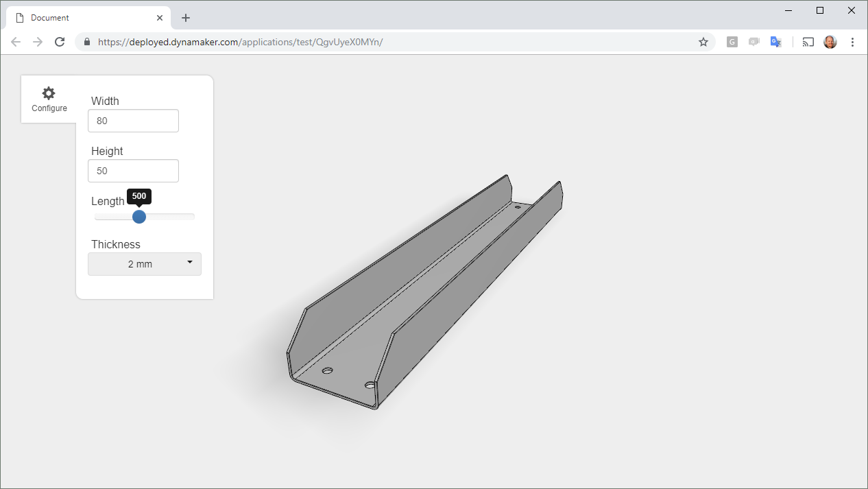Click the chat bubble extension icon

coord(754,42)
